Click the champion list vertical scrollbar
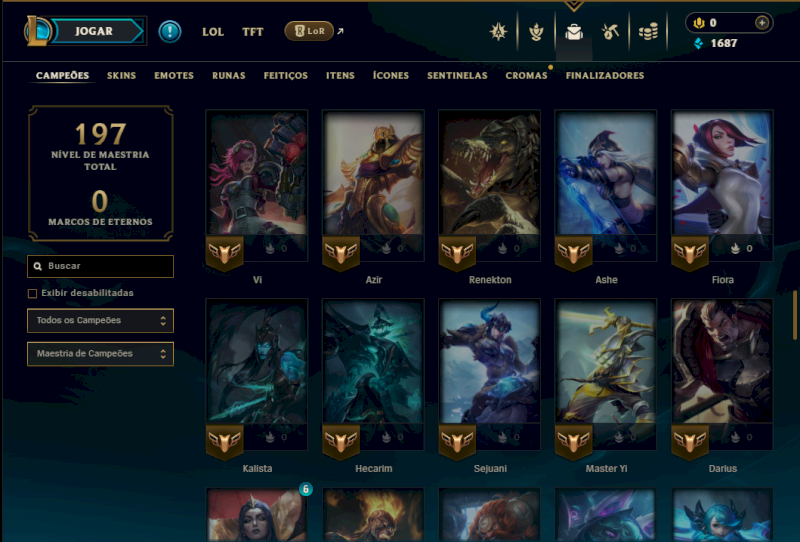The height and width of the screenshot is (542, 800). 794,315
